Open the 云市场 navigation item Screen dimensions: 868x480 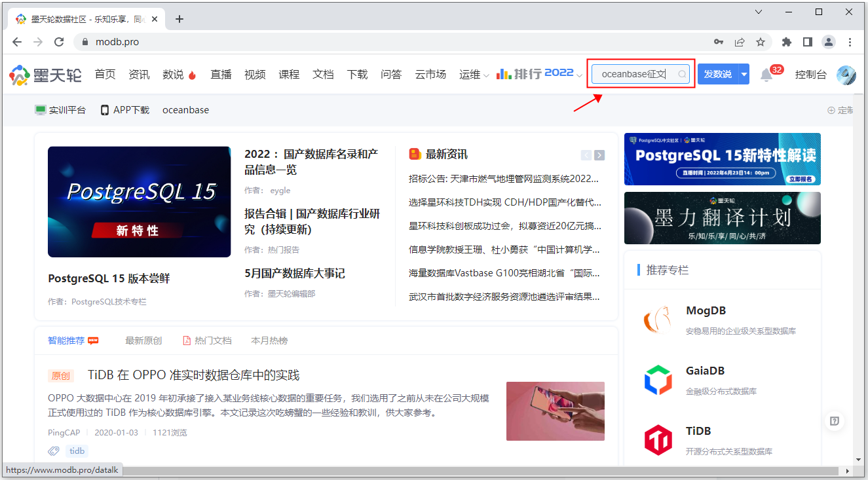[430, 75]
